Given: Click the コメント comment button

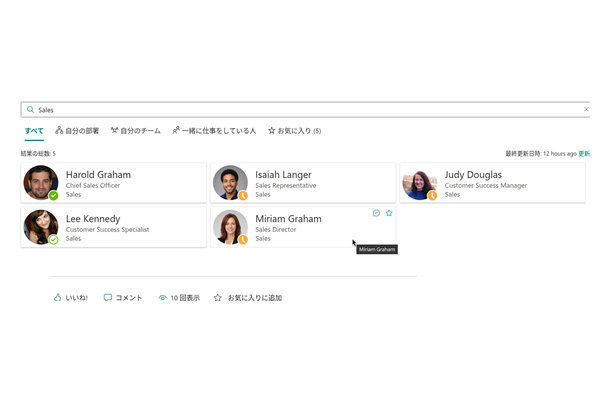Looking at the screenshot, I should (123, 298).
